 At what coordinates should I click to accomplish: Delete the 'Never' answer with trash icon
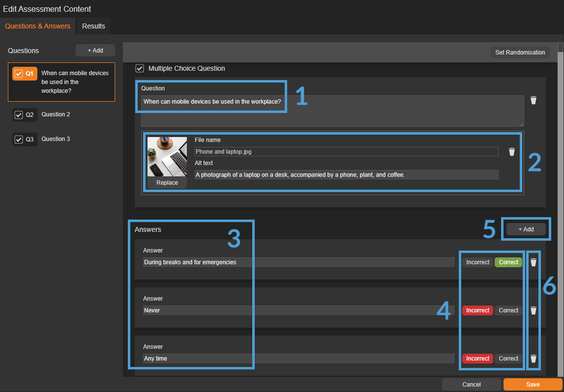click(534, 310)
